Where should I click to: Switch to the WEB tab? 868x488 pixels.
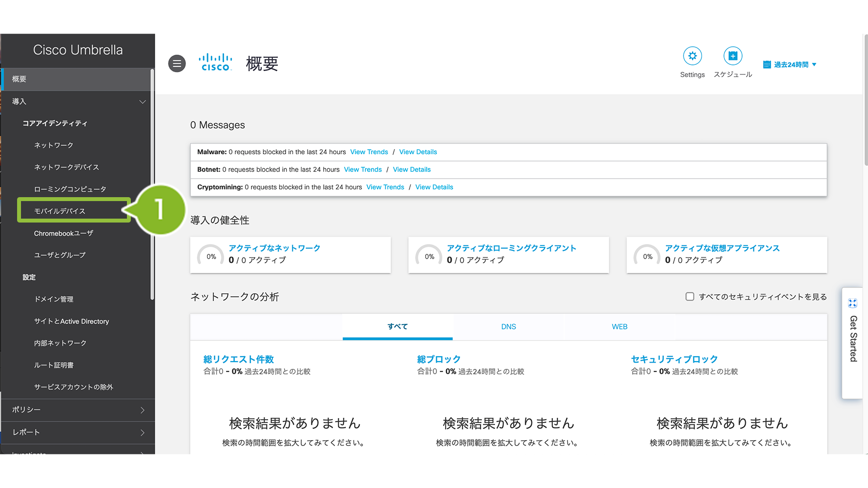point(619,326)
